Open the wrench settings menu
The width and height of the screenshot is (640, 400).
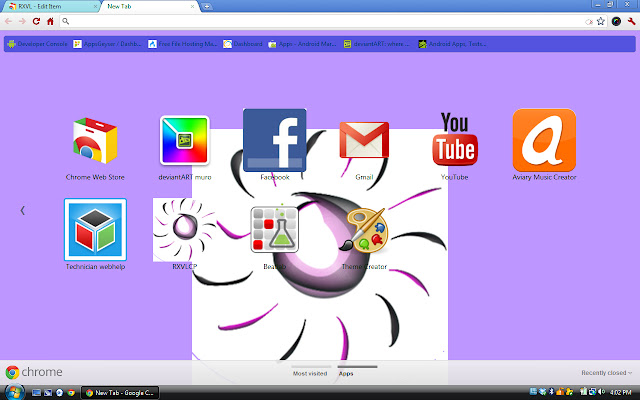click(631, 22)
